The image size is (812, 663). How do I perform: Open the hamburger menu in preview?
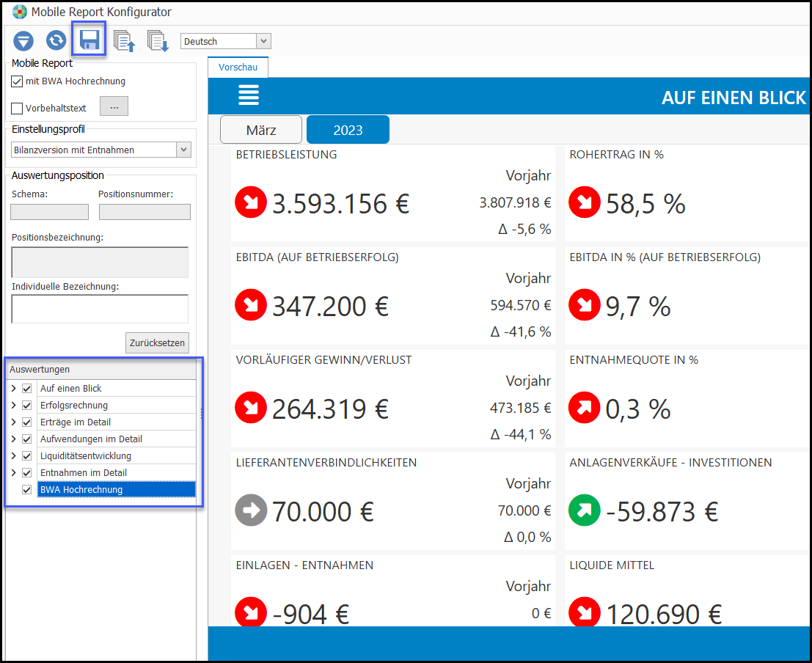[248, 95]
